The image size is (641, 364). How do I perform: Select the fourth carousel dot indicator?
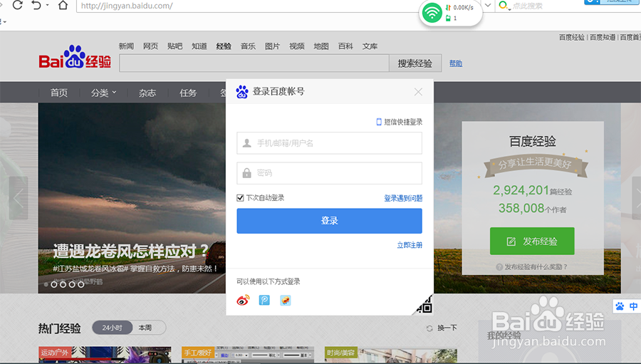(72, 284)
